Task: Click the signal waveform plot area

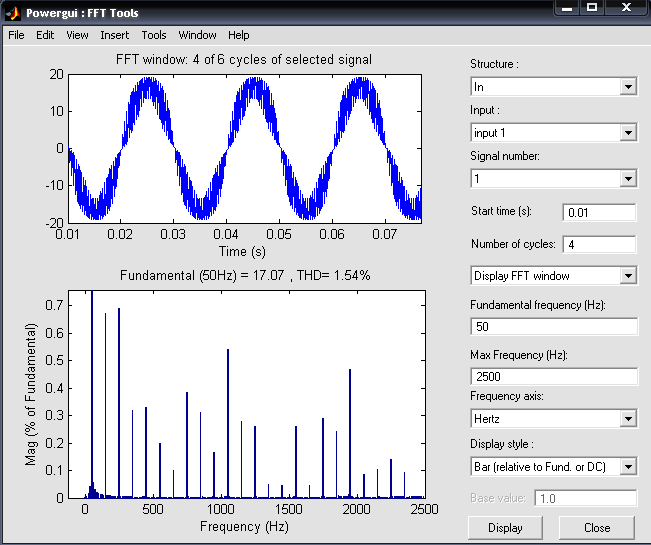Action: tap(245, 149)
